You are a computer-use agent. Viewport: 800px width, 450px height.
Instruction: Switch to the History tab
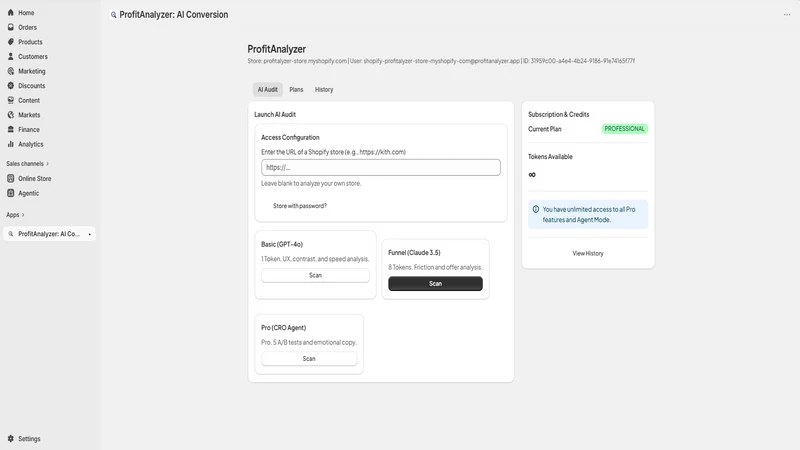point(324,89)
